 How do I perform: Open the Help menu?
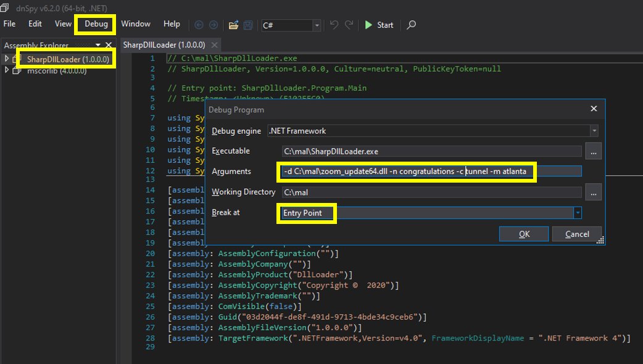172,24
